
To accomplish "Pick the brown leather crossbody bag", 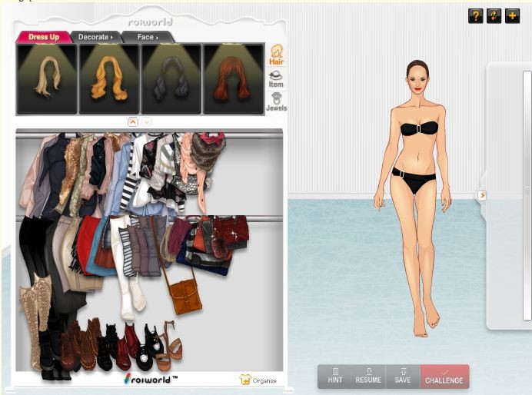I will (x=185, y=294).
